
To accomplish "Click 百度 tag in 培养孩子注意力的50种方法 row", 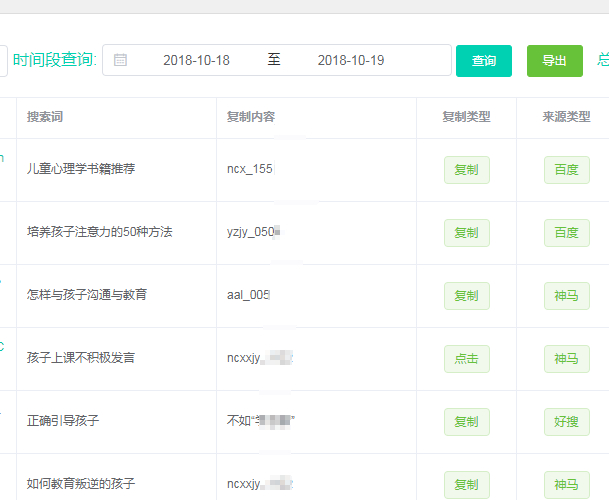I will coord(567,233).
